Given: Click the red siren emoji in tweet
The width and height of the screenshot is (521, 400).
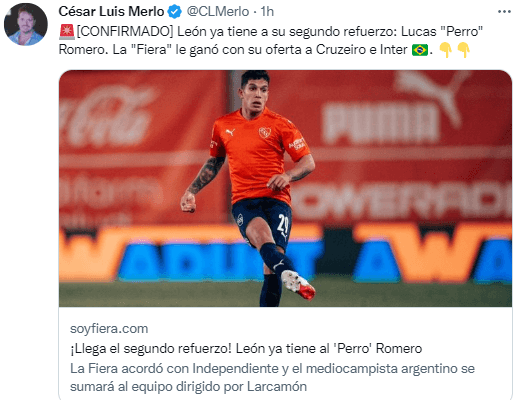Looking at the screenshot, I should point(67,32).
